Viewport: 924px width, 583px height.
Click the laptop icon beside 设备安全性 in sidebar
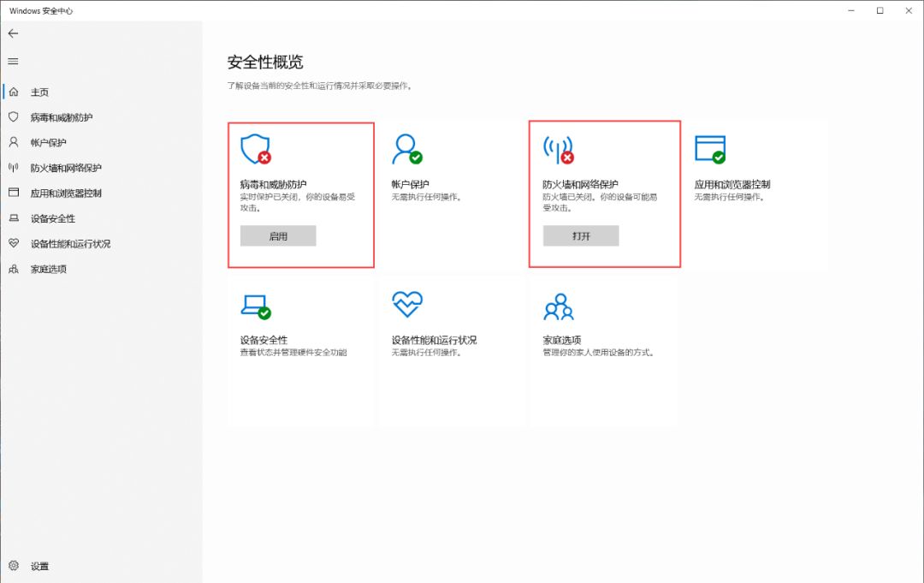coord(14,218)
